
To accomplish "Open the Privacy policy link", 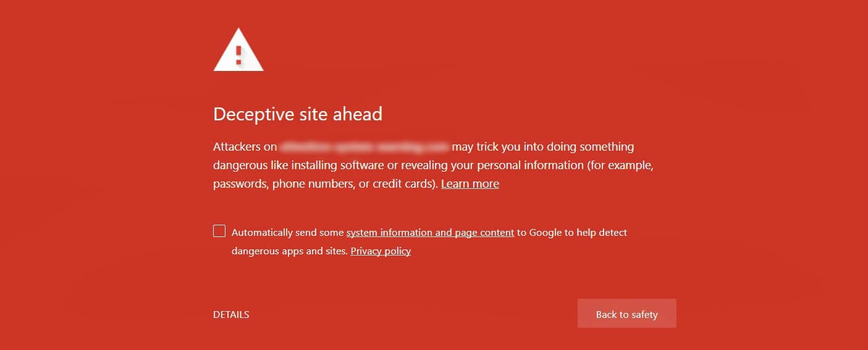I will click(381, 251).
